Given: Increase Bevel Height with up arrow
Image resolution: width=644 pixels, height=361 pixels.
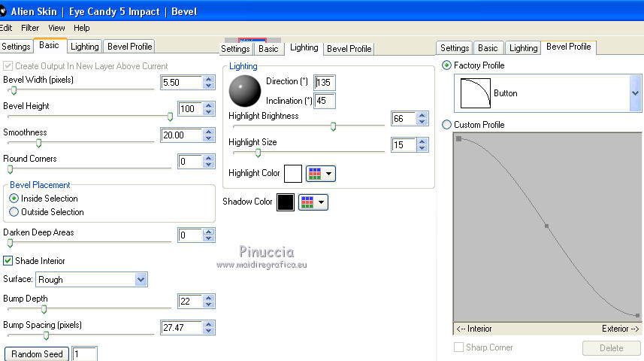Looking at the screenshot, I should pos(209,105).
